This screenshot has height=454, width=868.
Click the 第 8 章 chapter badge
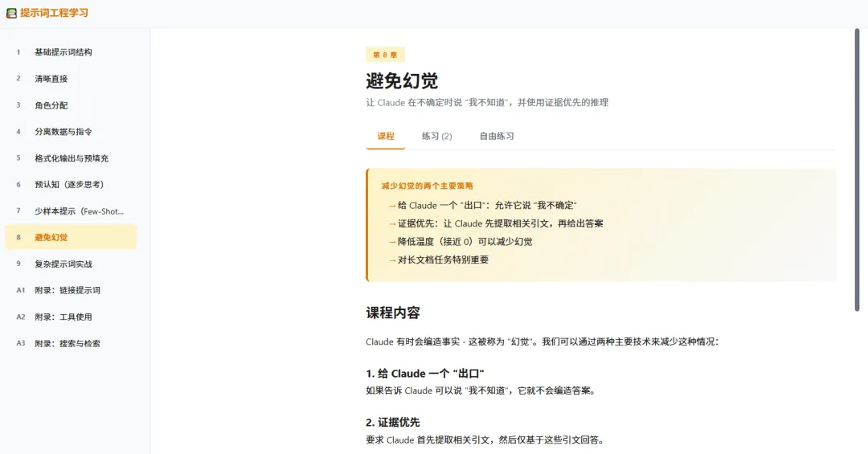[385, 55]
